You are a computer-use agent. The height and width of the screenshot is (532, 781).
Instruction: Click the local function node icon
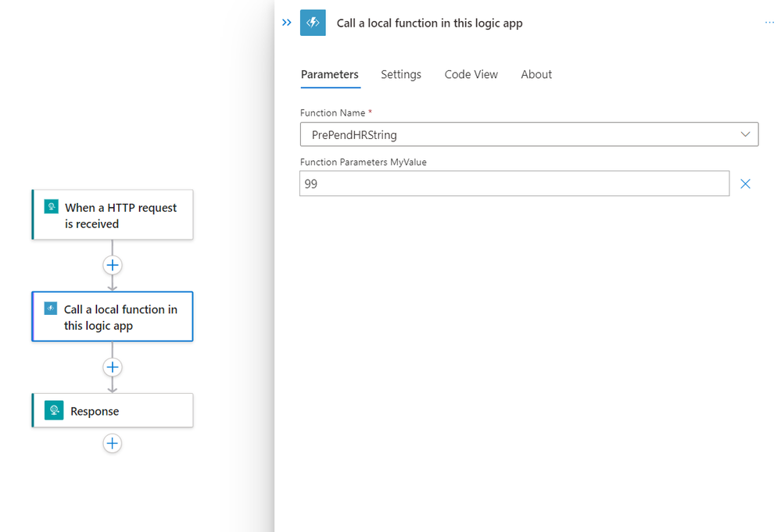51,309
